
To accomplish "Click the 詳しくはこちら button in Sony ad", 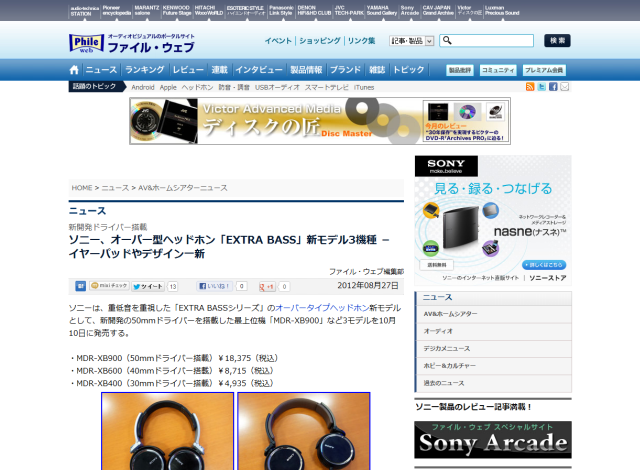I will pyautogui.click(x=544, y=265).
